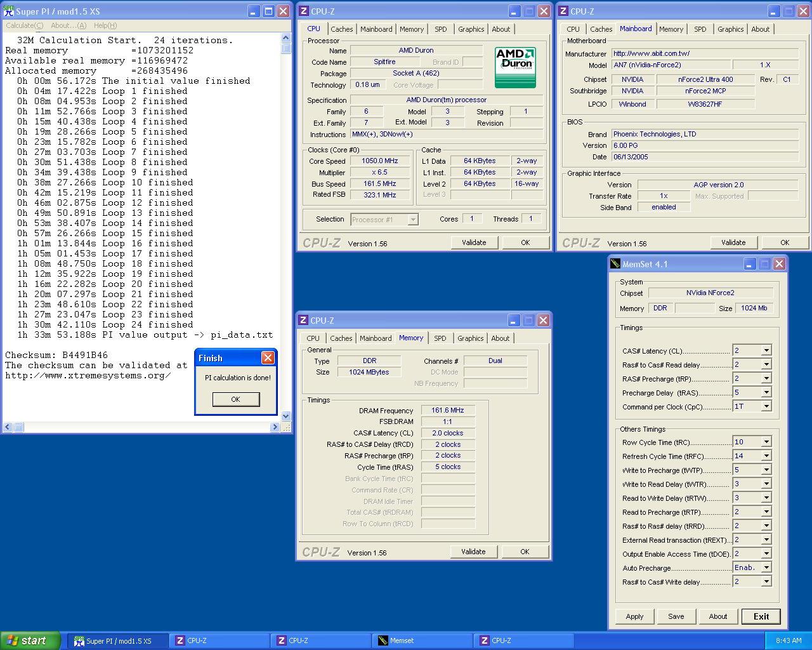Click the Super PI title bar icon

(8, 11)
